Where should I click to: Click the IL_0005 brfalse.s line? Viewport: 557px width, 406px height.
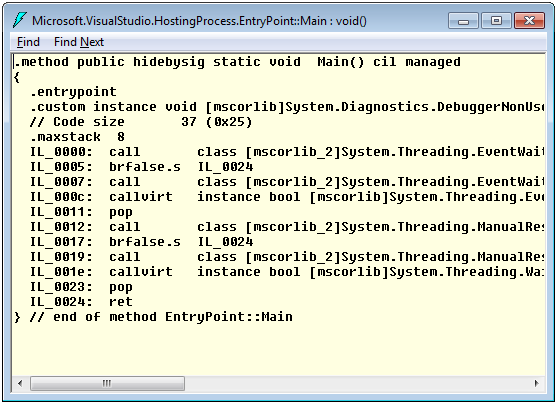pos(142,167)
